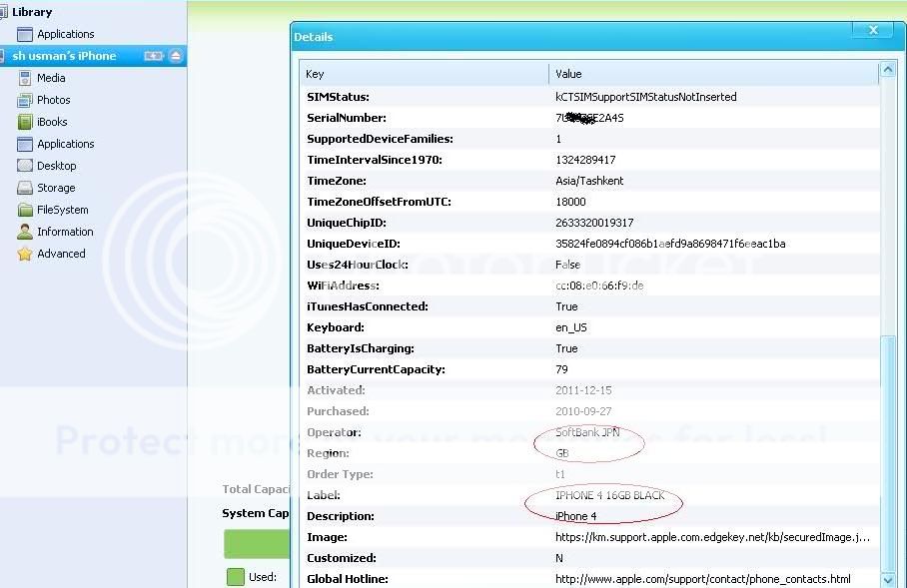
Task: Click the scrollbar up arrow in Details
Action: click(x=888, y=70)
